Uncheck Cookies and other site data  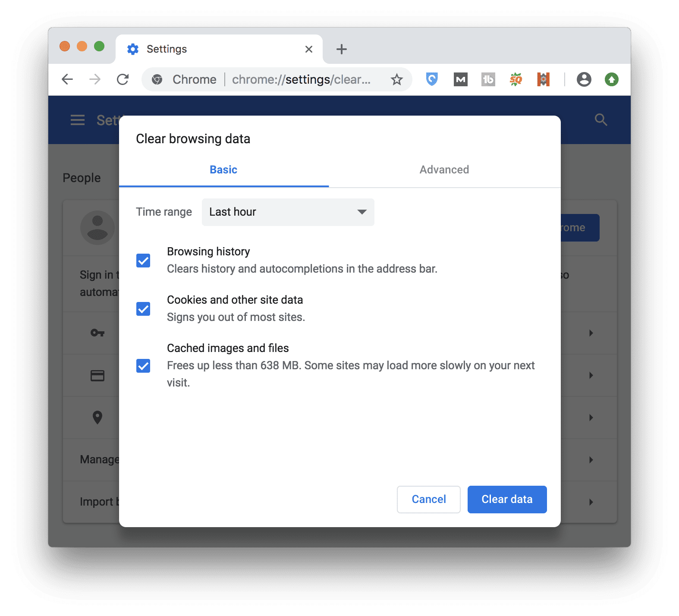pos(143,309)
